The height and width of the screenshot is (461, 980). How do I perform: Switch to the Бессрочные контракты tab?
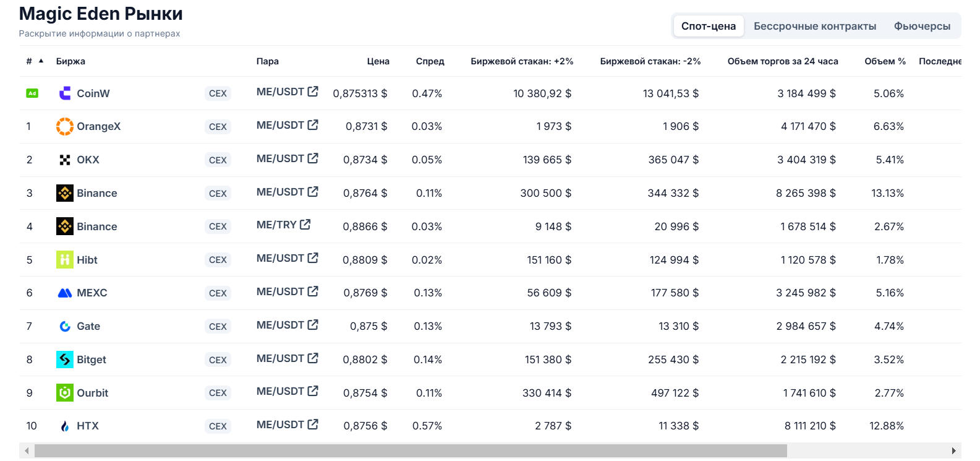click(814, 26)
